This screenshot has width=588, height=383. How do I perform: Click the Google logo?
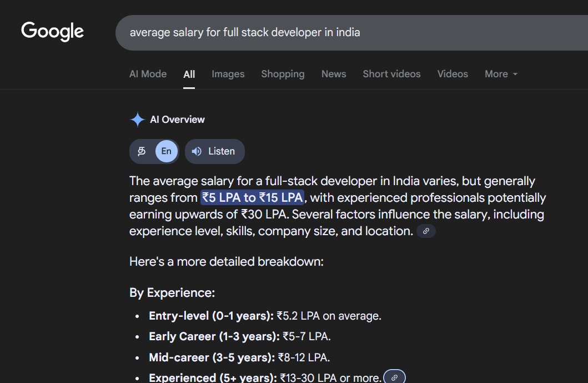point(52,31)
